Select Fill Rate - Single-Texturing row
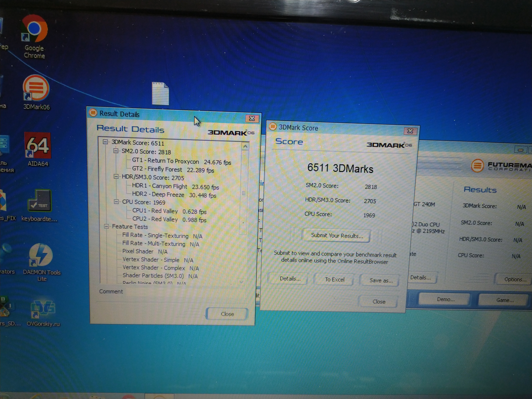The width and height of the screenshot is (532, 399). [x=162, y=236]
